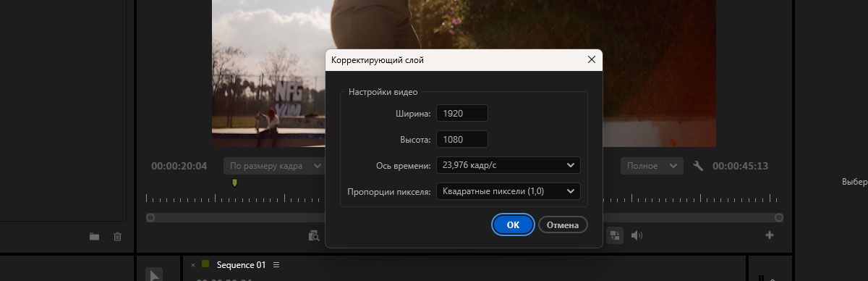
Task: Open the Sequence 01 panel menu
Action: pyautogui.click(x=276, y=264)
